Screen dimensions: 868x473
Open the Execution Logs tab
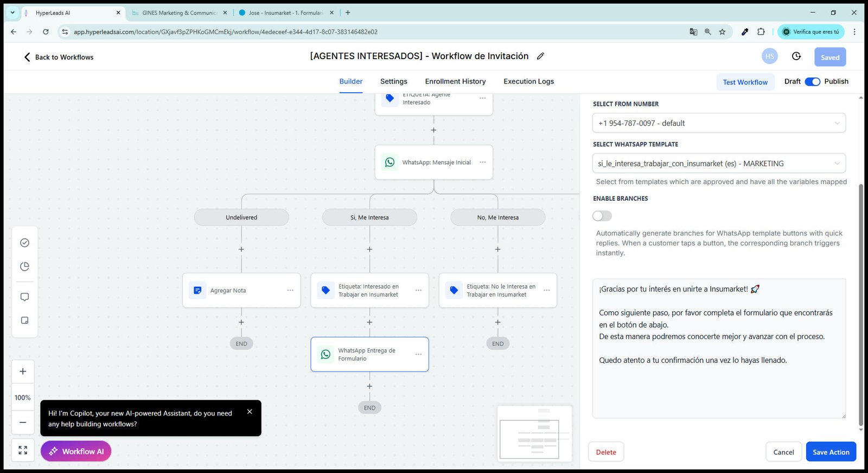coord(529,81)
